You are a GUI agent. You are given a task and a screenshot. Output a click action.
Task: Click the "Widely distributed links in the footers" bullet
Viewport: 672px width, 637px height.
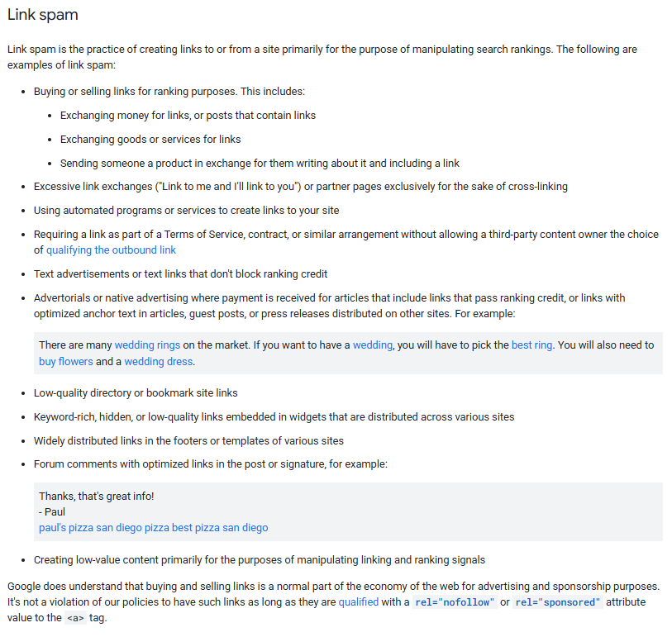pyautogui.click(x=188, y=440)
